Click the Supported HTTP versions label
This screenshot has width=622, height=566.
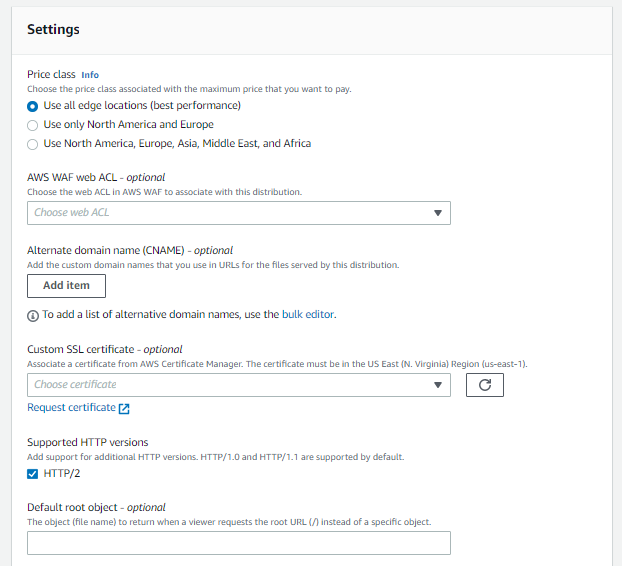click(x=88, y=442)
